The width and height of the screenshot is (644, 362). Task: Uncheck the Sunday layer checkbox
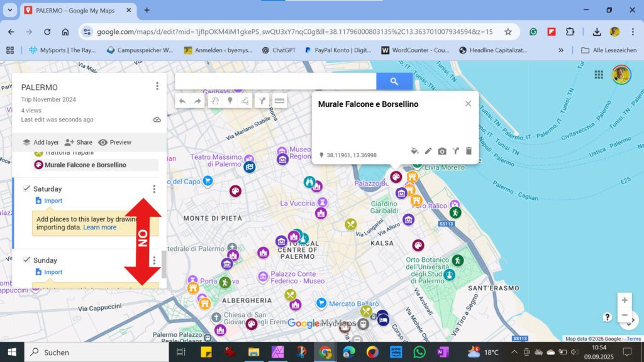[26, 260]
